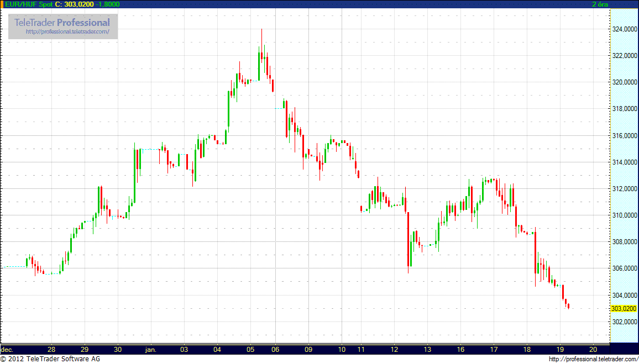639x364 pixels.
Task: Click the 2 óra timeframe label
Action: [601, 4]
